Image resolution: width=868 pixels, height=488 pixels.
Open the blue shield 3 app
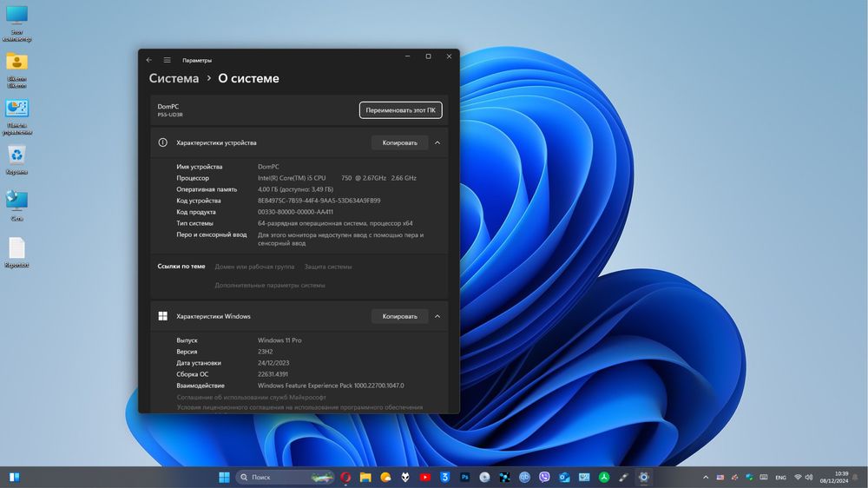click(x=444, y=477)
